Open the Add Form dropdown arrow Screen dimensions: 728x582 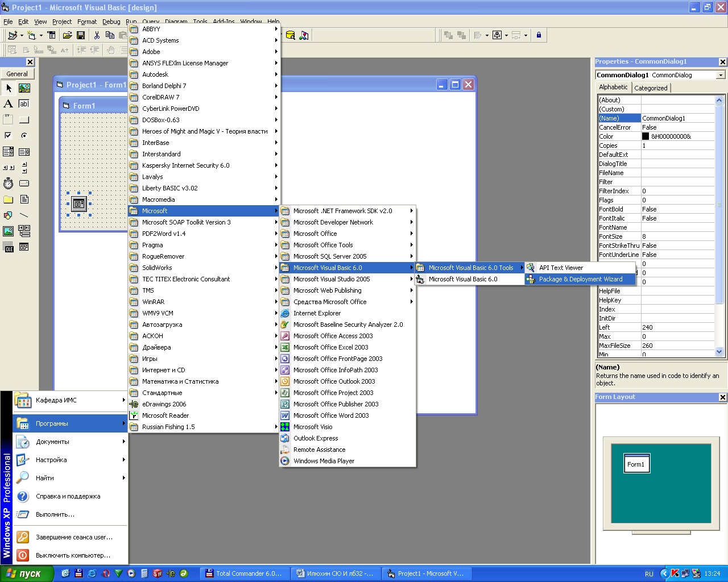coord(41,35)
